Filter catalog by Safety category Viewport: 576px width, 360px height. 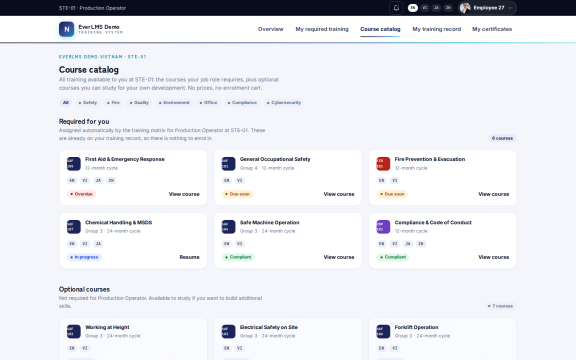click(x=88, y=102)
